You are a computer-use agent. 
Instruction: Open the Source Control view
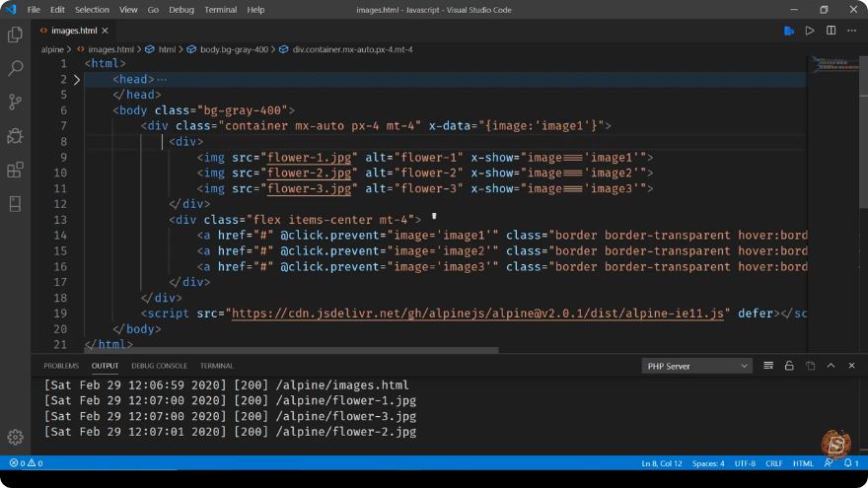[15, 102]
